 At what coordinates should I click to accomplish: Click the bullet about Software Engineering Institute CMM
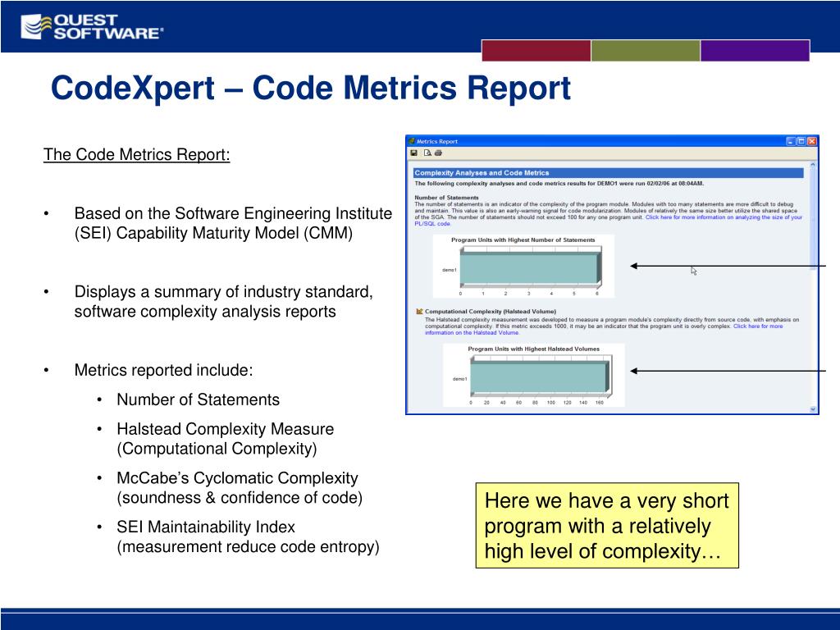click(x=233, y=223)
